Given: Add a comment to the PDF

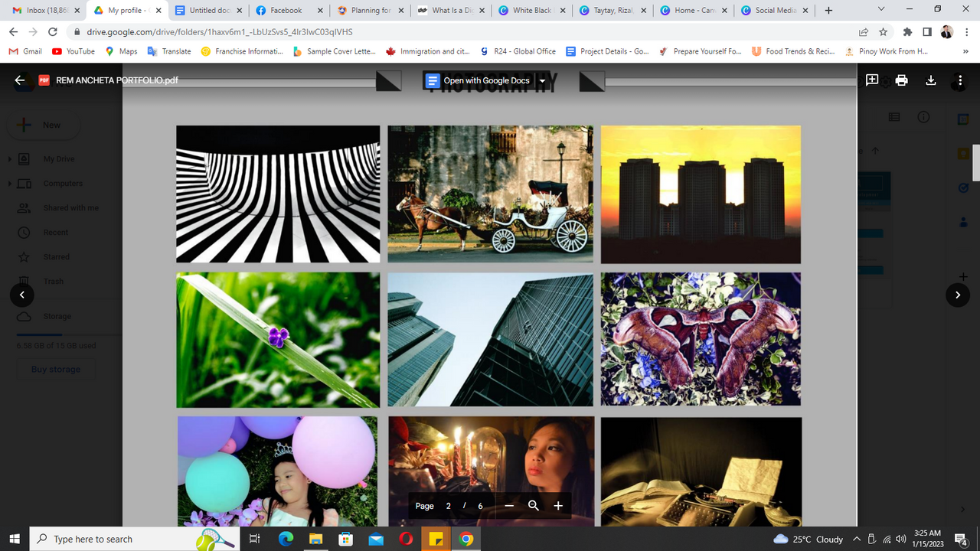Looking at the screenshot, I should pyautogui.click(x=872, y=80).
